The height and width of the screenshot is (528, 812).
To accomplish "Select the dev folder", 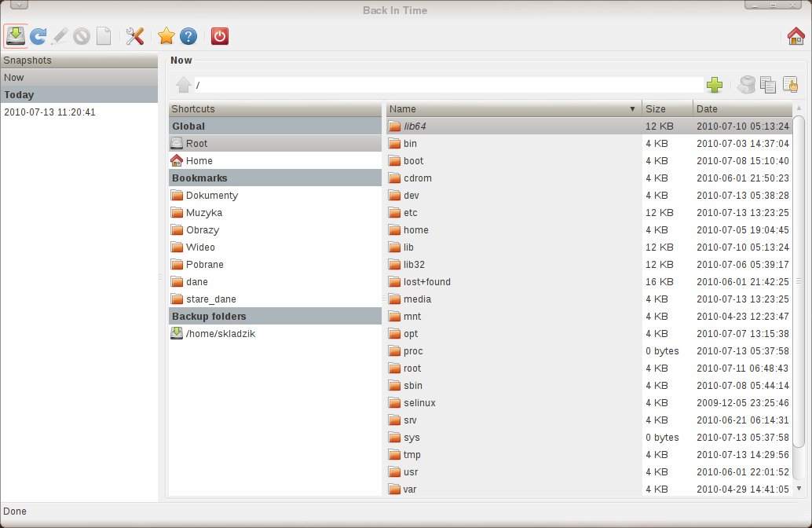I will tap(589, 196).
